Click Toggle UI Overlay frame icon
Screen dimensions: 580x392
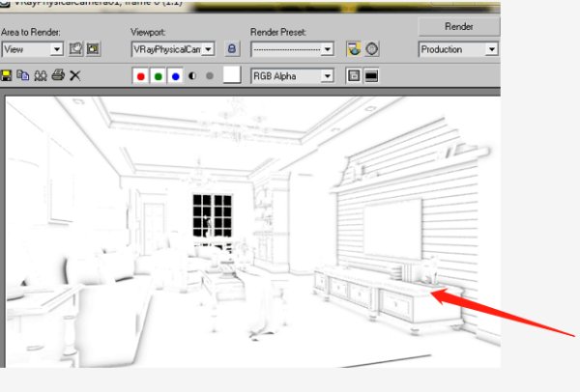tap(354, 76)
